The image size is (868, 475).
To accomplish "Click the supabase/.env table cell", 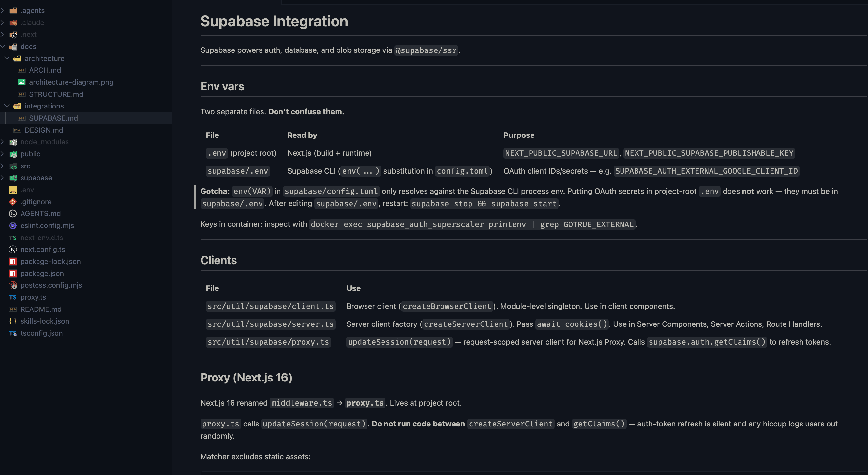I will click(x=238, y=171).
